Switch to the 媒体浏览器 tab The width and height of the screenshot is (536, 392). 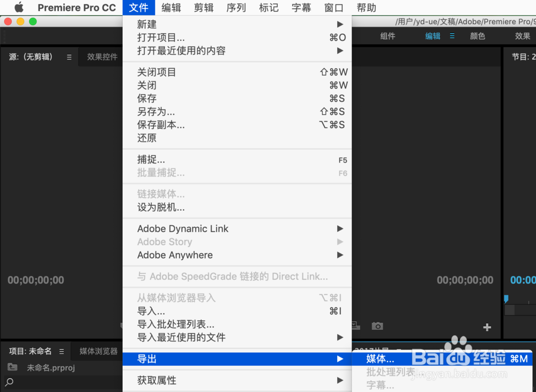click(x=99, y=351)
